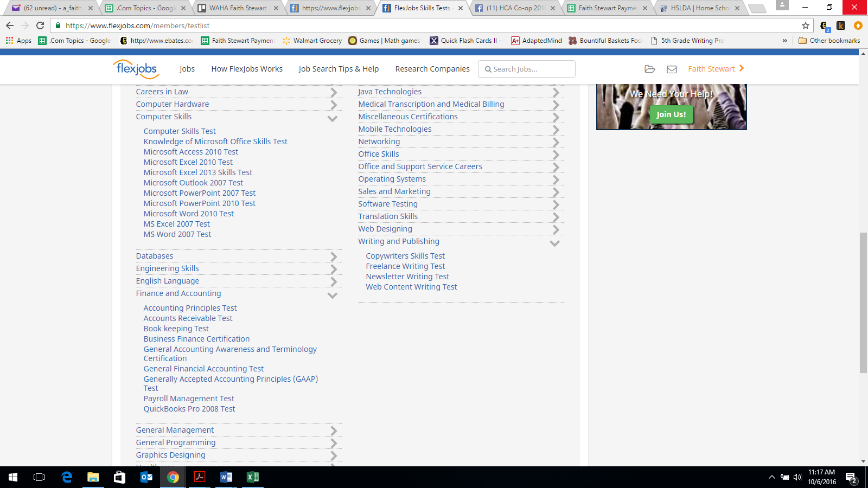The height and width of the screenshot is (488, 868).
Task: Open Job Search Tips & Help
Action: pos(339,69)
